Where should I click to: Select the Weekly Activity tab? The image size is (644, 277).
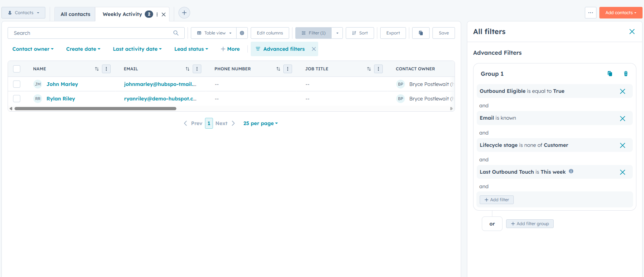coord(122,14)
